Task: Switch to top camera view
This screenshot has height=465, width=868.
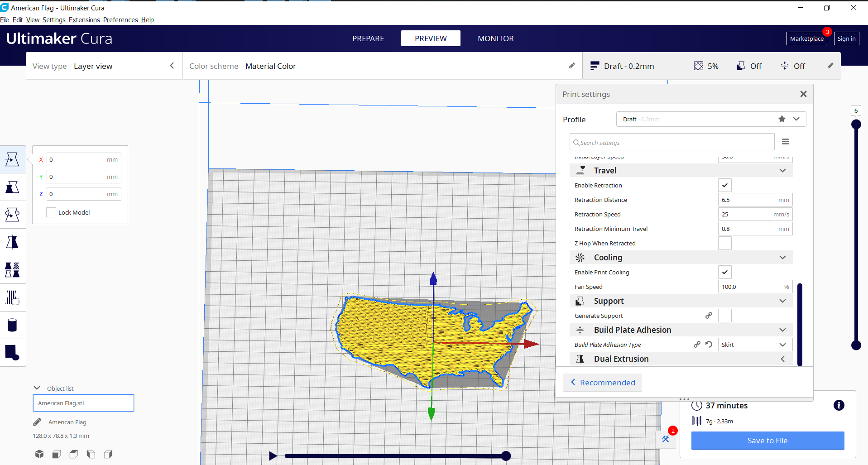Action: pyautogui.click(x=74, y=454)
